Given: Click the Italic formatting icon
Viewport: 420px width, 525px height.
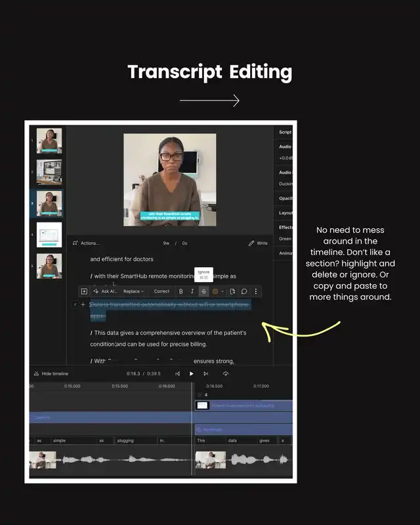Looking at the screenshot, I should click(x=192, y=291).
